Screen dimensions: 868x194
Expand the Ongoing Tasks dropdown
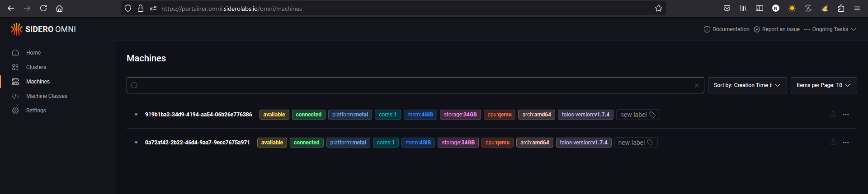tap(830, 29)
